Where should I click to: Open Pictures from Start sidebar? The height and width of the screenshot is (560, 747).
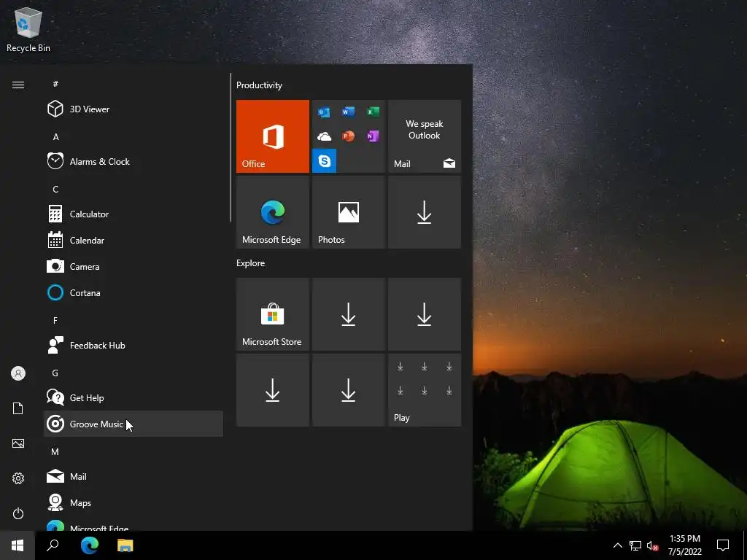click(x=18, y=443)
